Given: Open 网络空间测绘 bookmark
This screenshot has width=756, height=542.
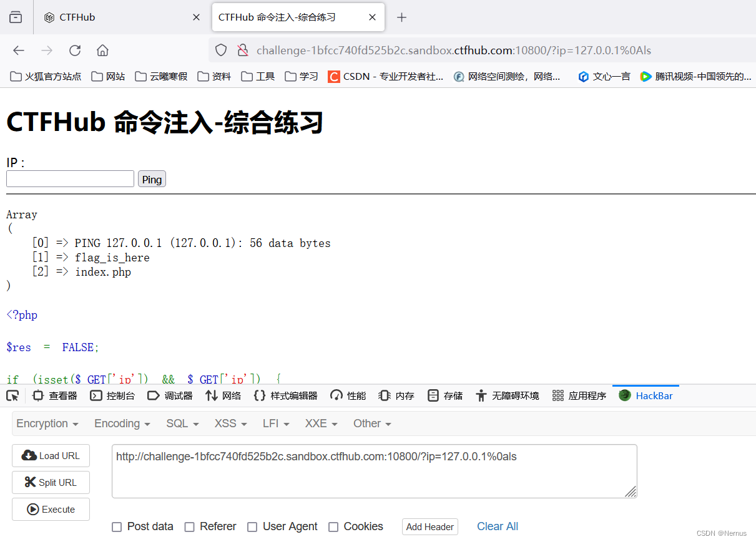Looking at the screenshot, I should [507, 76].
